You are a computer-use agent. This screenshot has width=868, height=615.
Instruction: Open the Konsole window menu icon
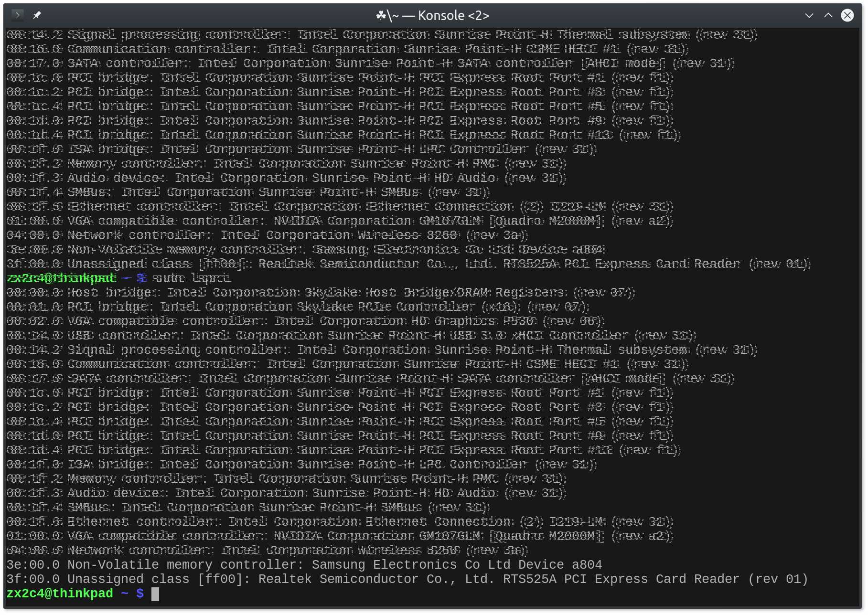17,15
